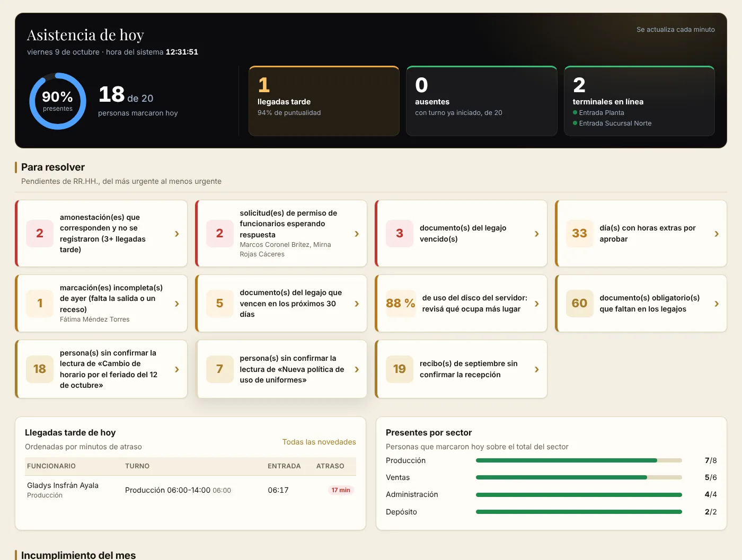Open documentos del legajo vencidos chevron
This screenshot has width=742, height=560.
[x=537, y=234]
